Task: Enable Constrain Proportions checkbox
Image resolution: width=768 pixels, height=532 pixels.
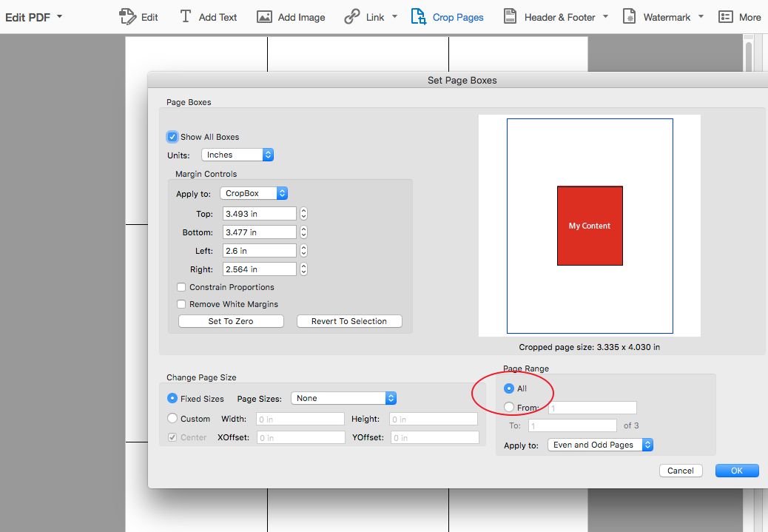Action: 181,287
